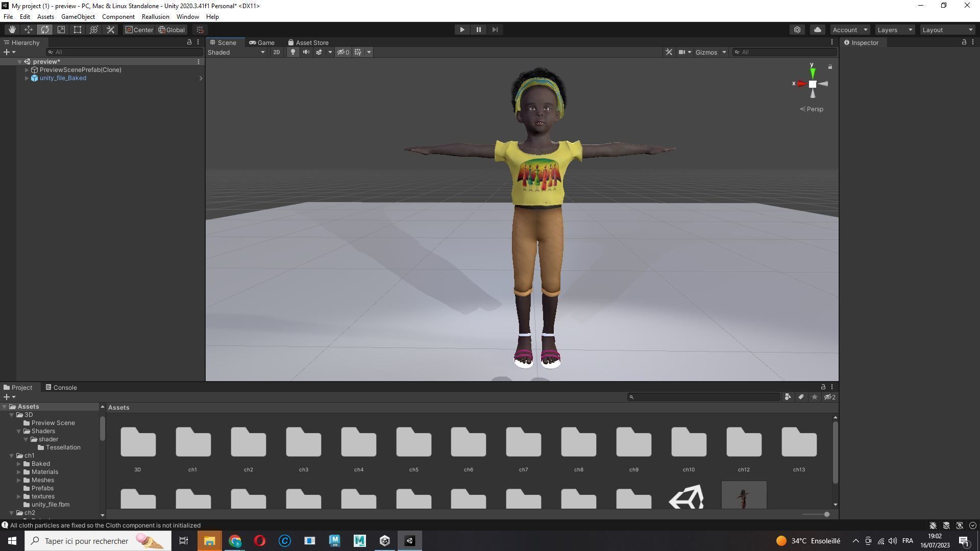The width and height of the screenshot is (980, 551).
Task: Expand unity_file_Baked in Hierarchy
Action: 27,78
